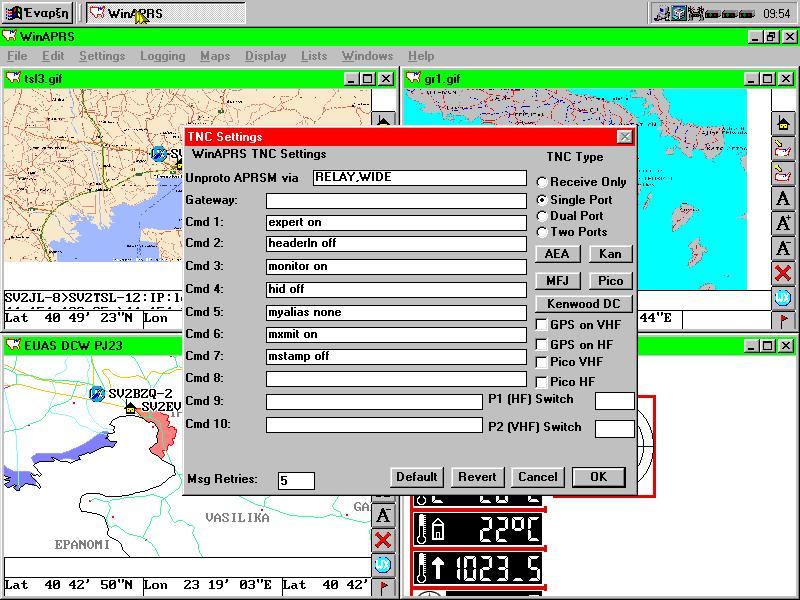
Task: Click the Pico preset button
Action: tap(610, 280)
